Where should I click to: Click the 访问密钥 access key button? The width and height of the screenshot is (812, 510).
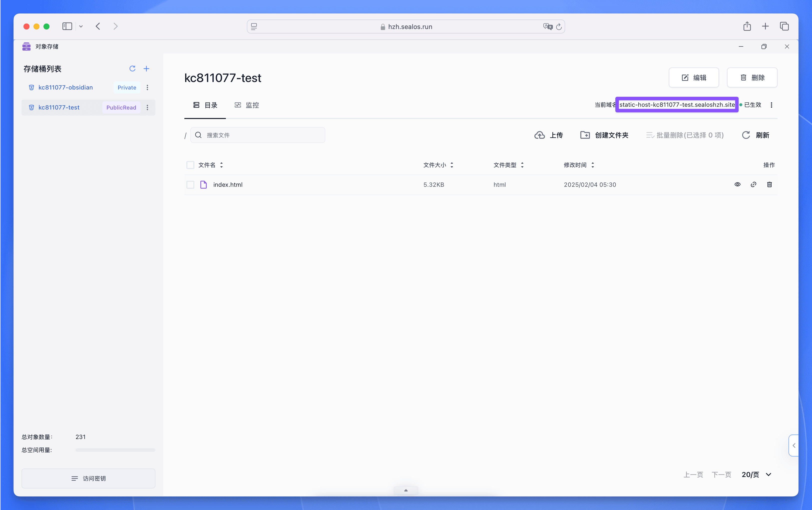coord(88,478)
